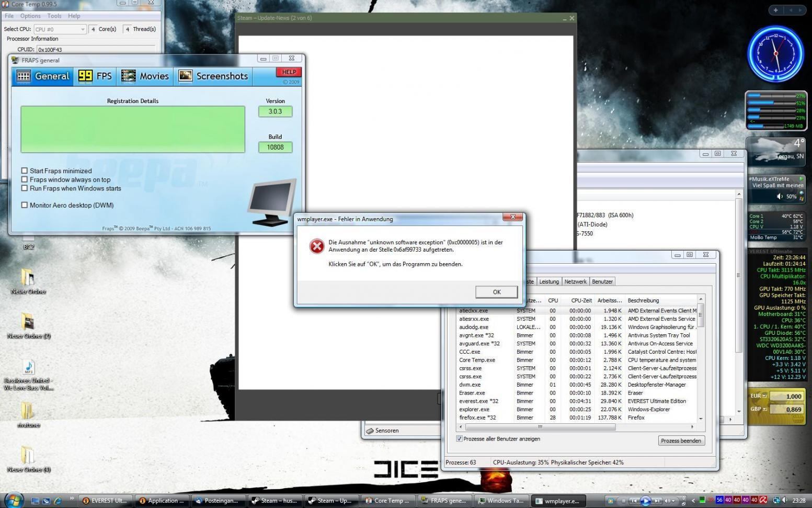
Task: Click the CPUID field 0x100F43
Action: (x=96, y=50)
